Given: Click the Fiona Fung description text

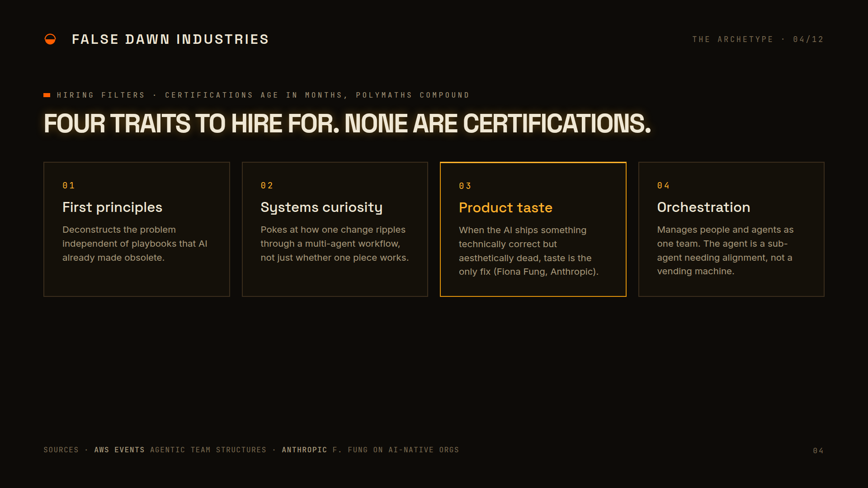Looking at the screenshot, I should click(x=528, y=251).
